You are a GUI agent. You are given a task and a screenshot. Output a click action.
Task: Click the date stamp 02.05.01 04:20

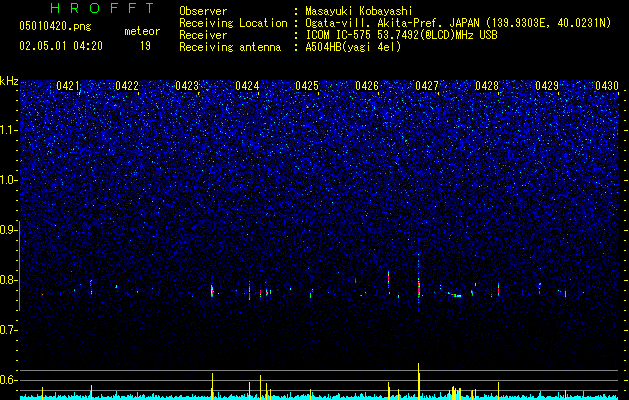click(x=61, y=46)
